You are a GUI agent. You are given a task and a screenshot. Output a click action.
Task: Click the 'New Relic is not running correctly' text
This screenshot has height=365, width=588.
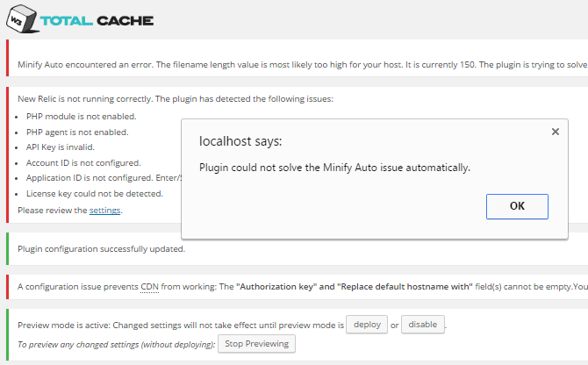[176, 99]
